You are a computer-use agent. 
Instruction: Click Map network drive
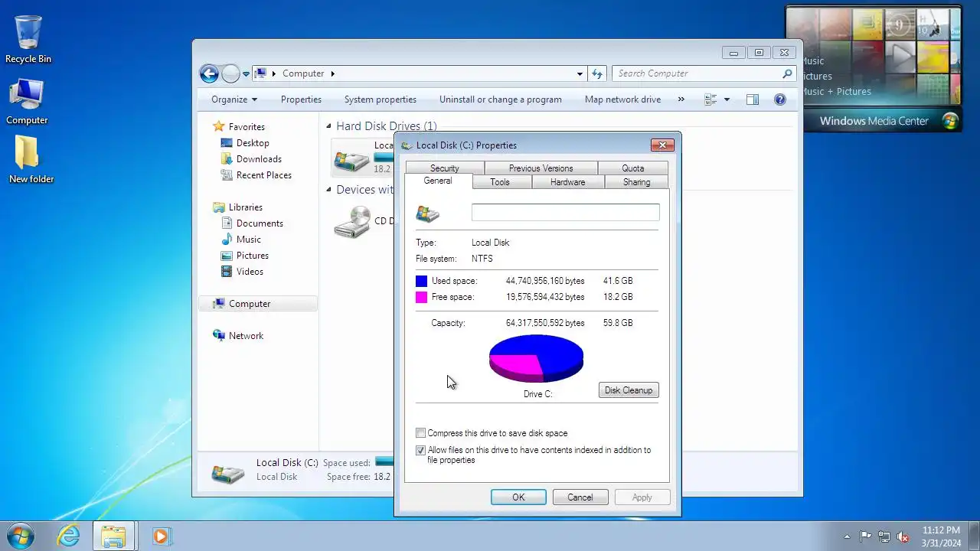pos(622,99)
